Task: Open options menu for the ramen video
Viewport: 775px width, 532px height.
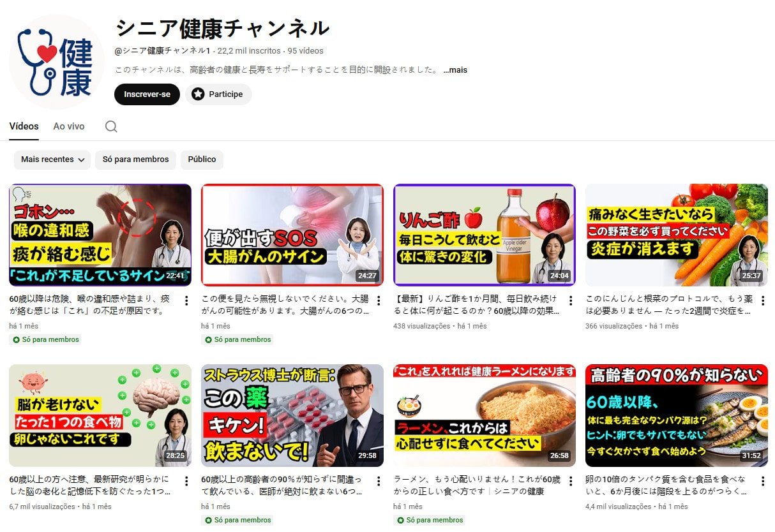Action: (x=570, y=480)
